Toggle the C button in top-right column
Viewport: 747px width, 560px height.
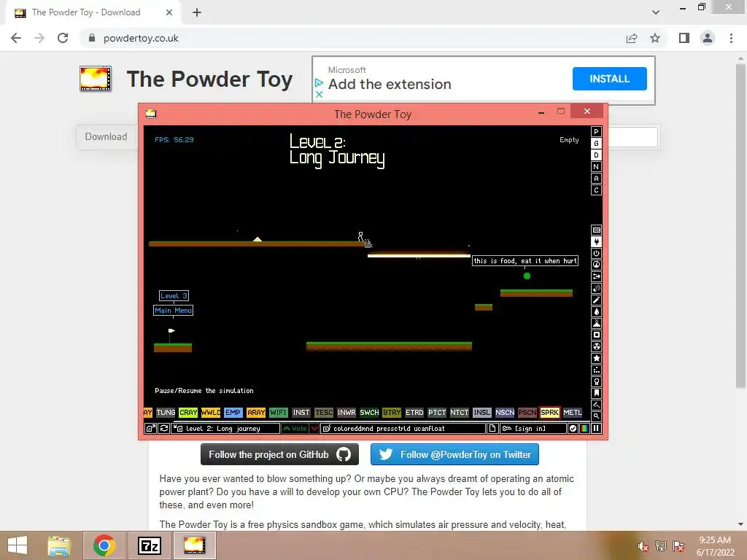pyautogui.click(x=596, y=190)
